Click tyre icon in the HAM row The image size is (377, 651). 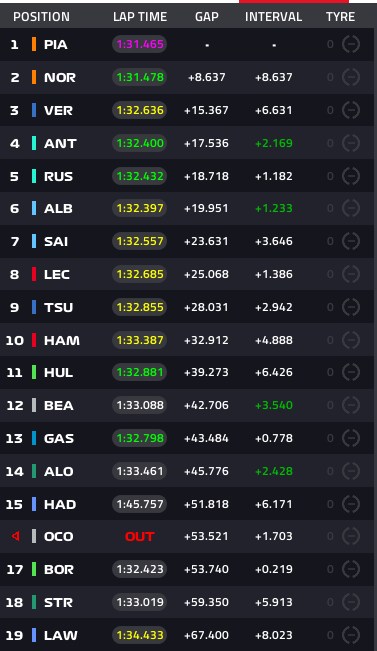coord(350,340)
